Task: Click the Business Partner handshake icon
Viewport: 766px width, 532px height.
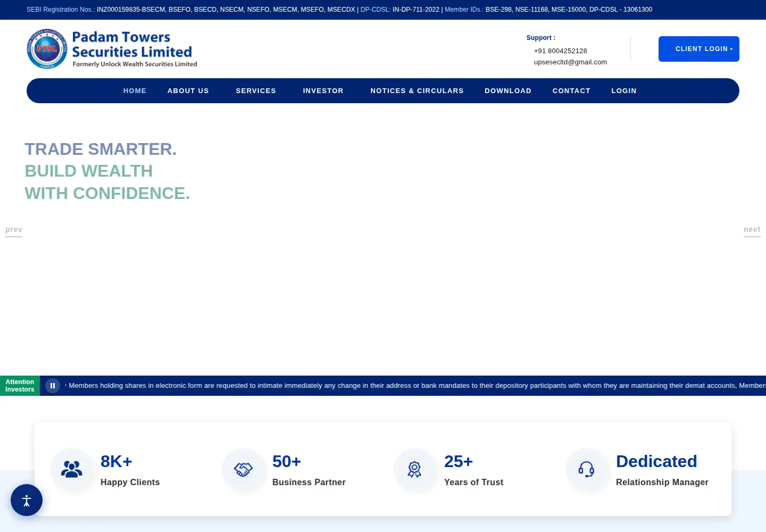Action: point(244,469)
